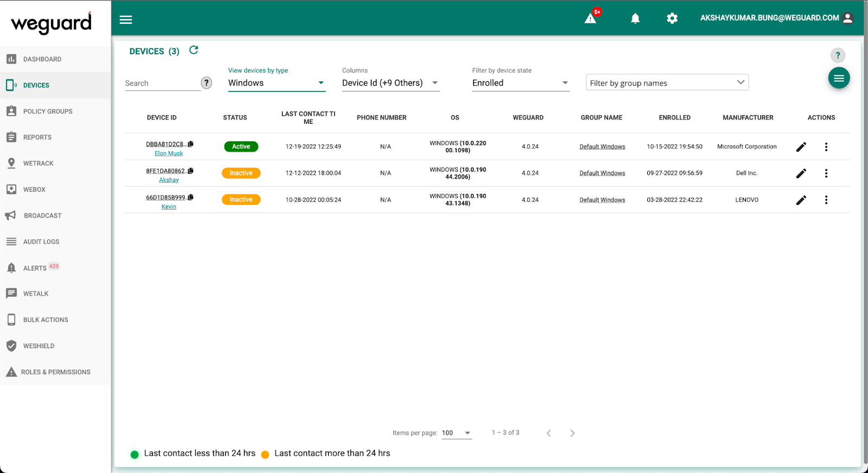Edit the Microsoft Corporation device

point(801,147)
